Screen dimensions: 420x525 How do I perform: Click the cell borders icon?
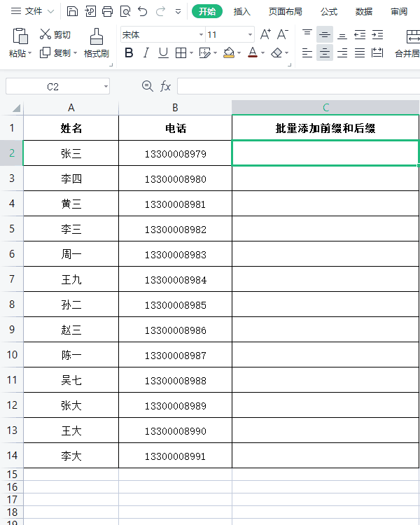click(181, 52)
